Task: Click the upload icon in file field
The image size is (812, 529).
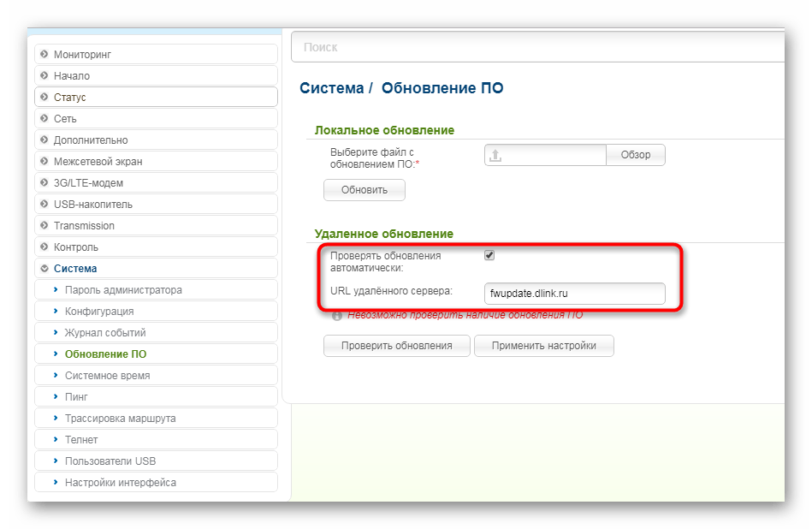Action: (496, 155)
